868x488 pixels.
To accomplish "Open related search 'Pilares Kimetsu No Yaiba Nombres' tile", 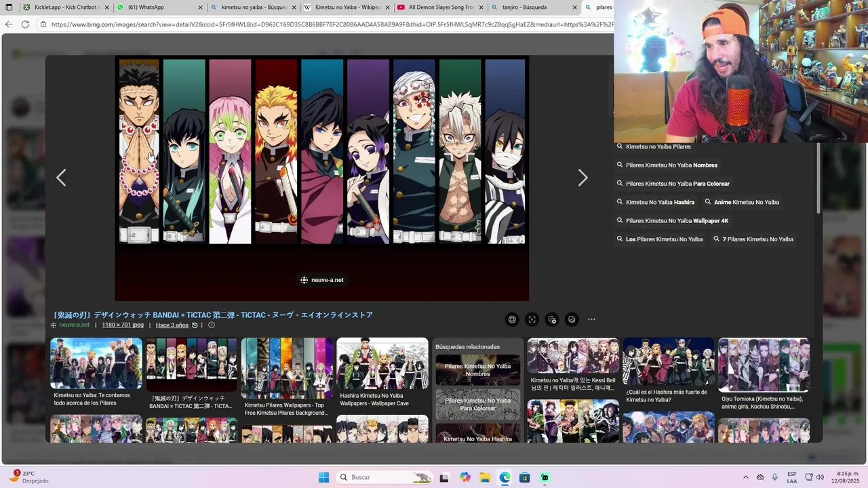I will (478, 370).
